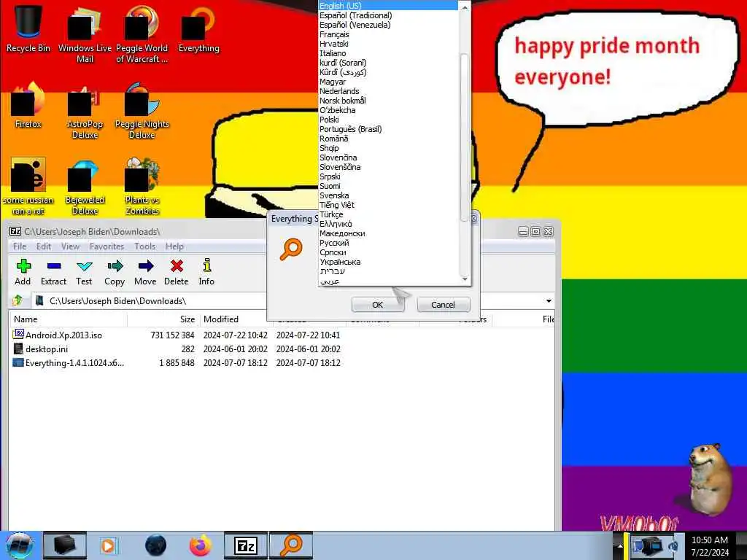Click the Move toolbar icon
Screen dimensions: 747x560
click(x=145, y=272)
